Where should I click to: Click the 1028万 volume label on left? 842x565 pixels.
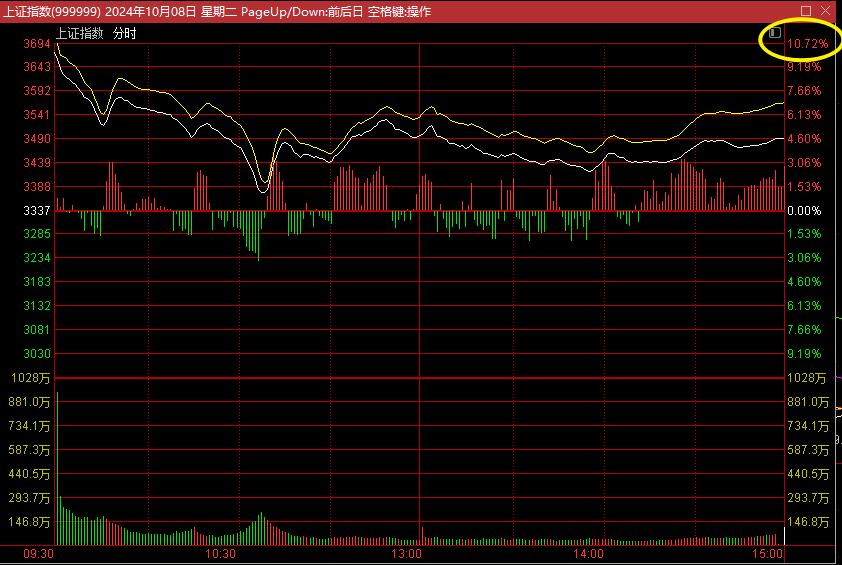32,378
